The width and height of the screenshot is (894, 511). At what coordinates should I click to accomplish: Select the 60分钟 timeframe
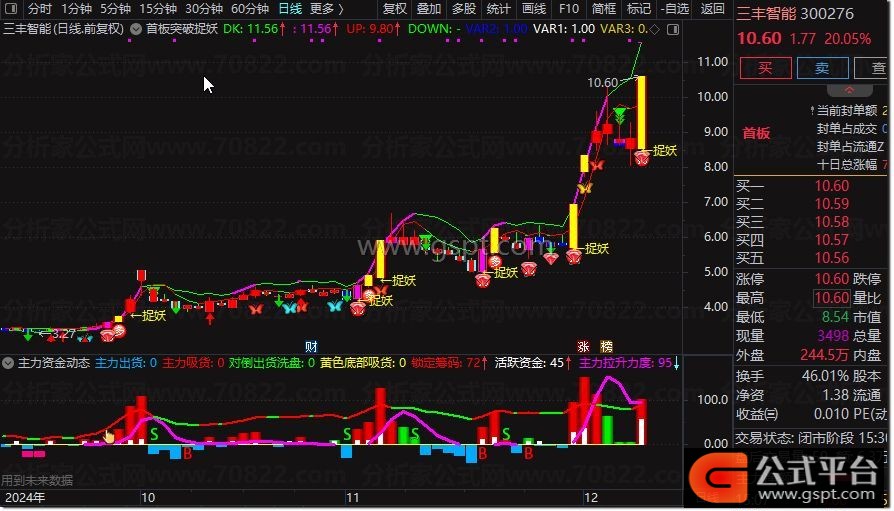pos(250,9)
